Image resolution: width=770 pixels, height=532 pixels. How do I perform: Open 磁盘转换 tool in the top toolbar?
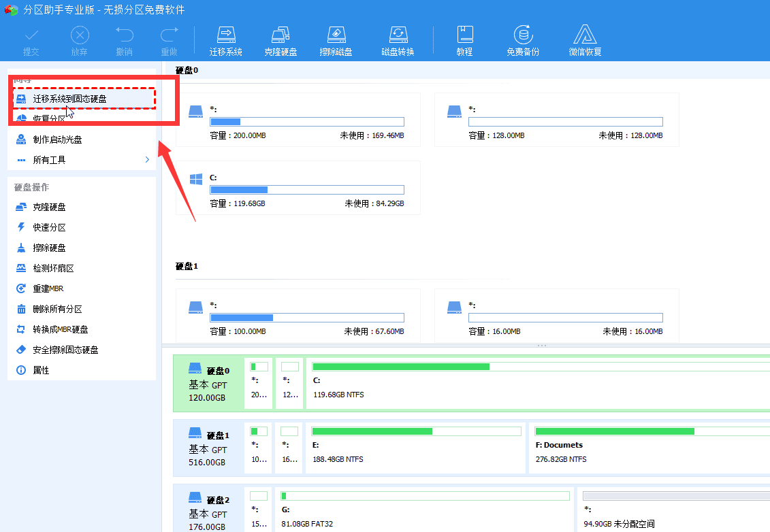pos(398,41)
